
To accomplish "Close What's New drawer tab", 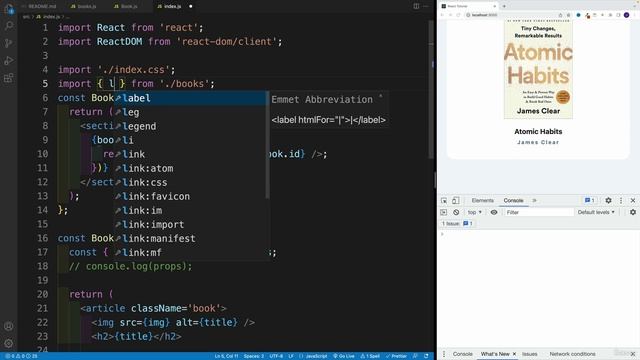I will pos(514,354).
